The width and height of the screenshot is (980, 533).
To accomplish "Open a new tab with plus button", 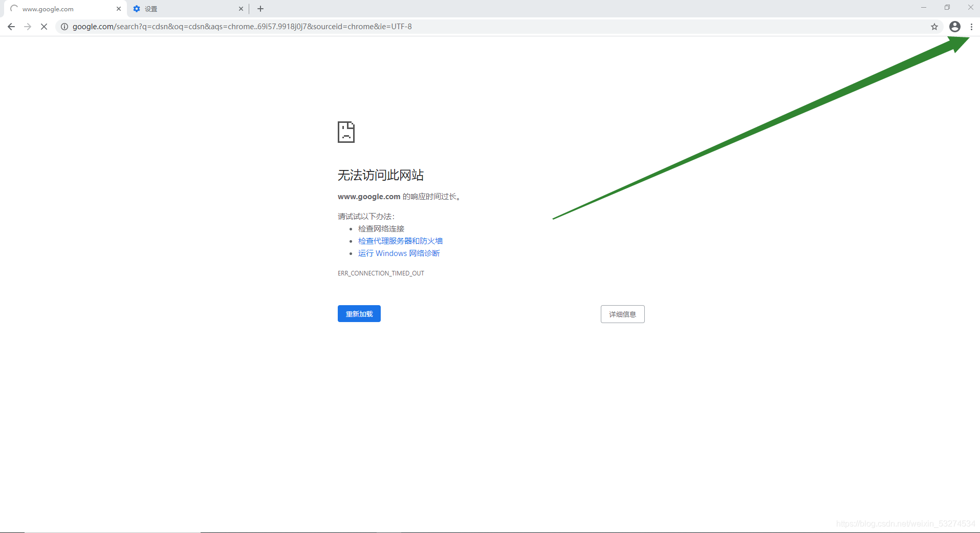I will click(260, 9).
